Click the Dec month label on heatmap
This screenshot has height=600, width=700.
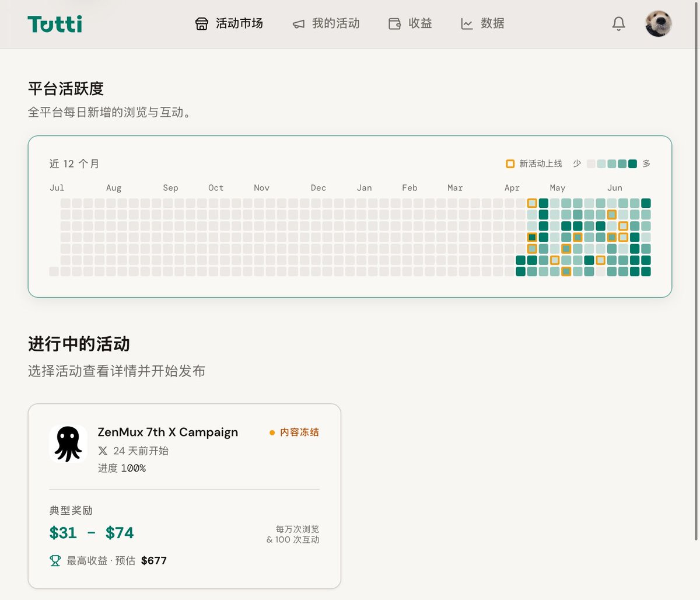click(x=318, y=188)
